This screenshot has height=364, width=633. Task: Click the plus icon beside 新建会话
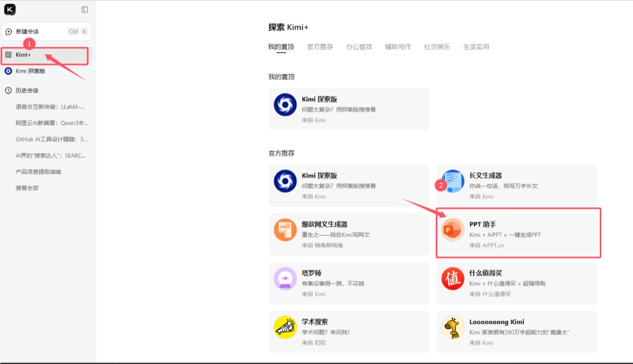(x=9, y=32)
